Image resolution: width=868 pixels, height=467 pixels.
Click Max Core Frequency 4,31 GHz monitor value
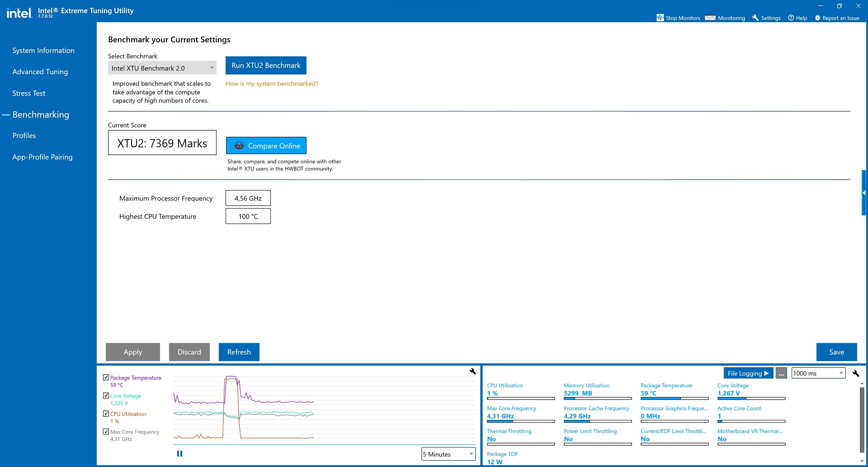(x=500, y=416)
